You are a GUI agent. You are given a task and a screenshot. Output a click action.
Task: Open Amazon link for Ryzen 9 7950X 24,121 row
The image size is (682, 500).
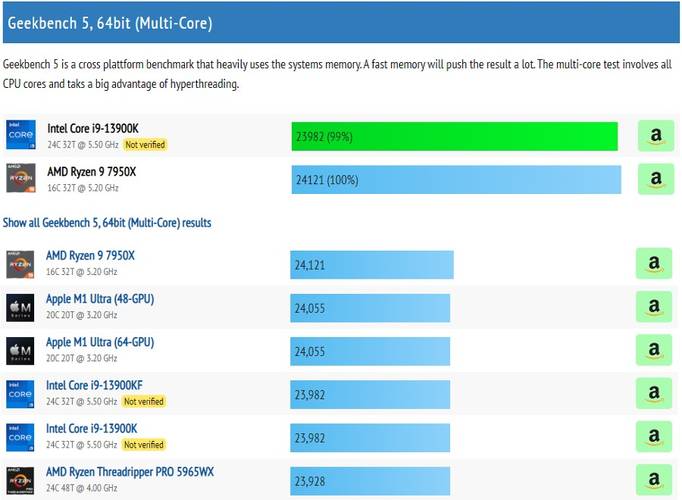coord(654,263)
